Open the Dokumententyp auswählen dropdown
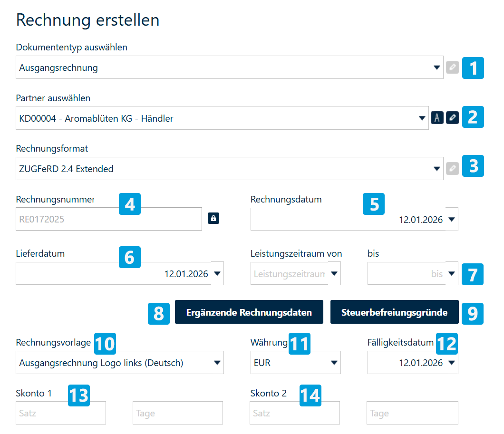Screen dimensions: 504x434 point(437,68)
